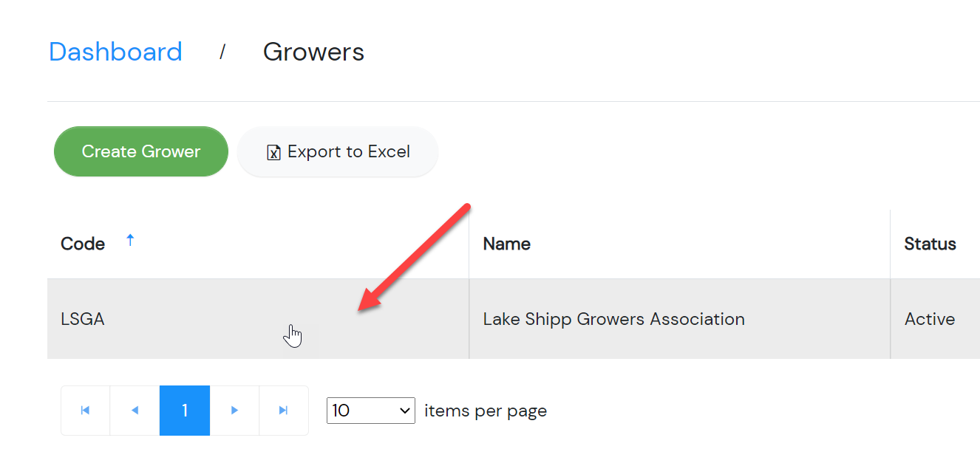Image resolution: width=980 pixels, height=463 pixels.
Task: Click the chevron on the 10 selector
Action: [404, 411]
